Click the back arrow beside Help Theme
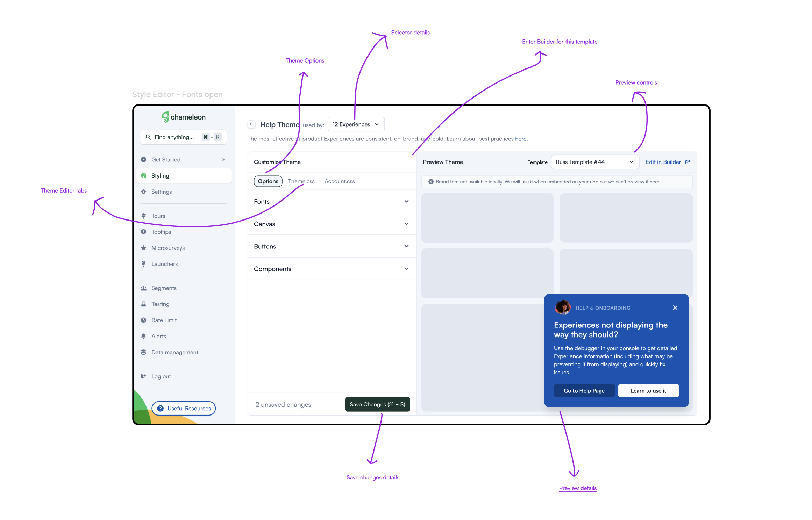The image size is (812, 520). tap(251, 124)
